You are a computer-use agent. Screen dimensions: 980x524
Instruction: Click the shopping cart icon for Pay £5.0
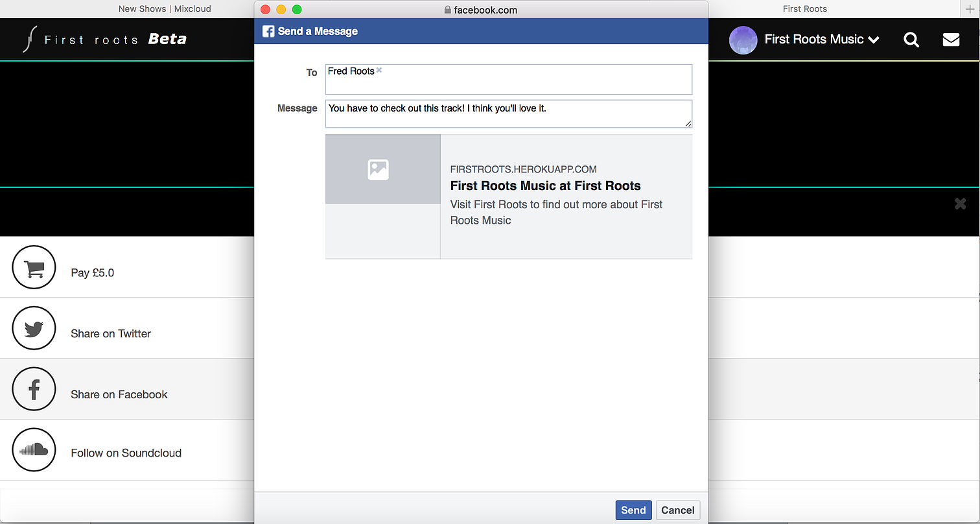(x=34, y=267)
